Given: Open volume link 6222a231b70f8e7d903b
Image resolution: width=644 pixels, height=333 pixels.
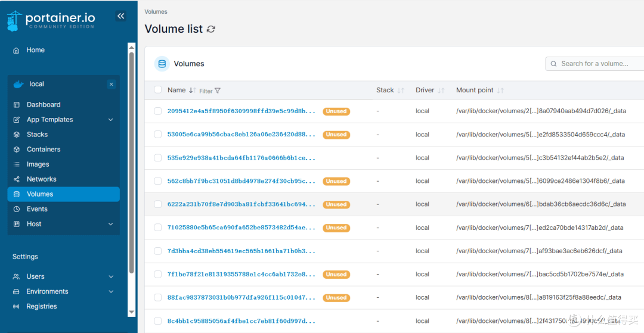Looking at the screenshot, I should (x=241, y=204).
